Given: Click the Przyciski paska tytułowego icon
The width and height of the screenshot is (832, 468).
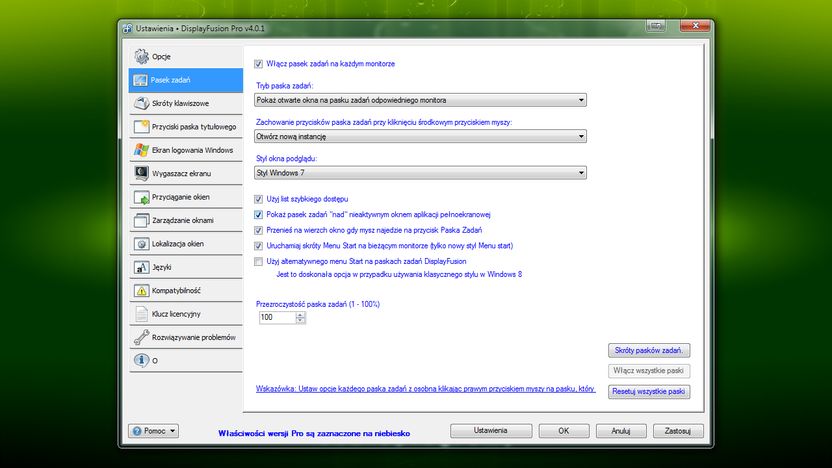Looking at the screenshot, I should tap(141, 126).
